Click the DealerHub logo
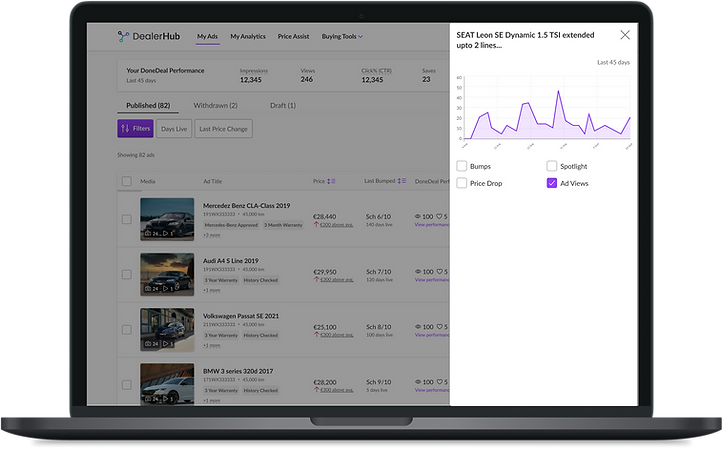722x449 pixels. click(x=149, y=36)
